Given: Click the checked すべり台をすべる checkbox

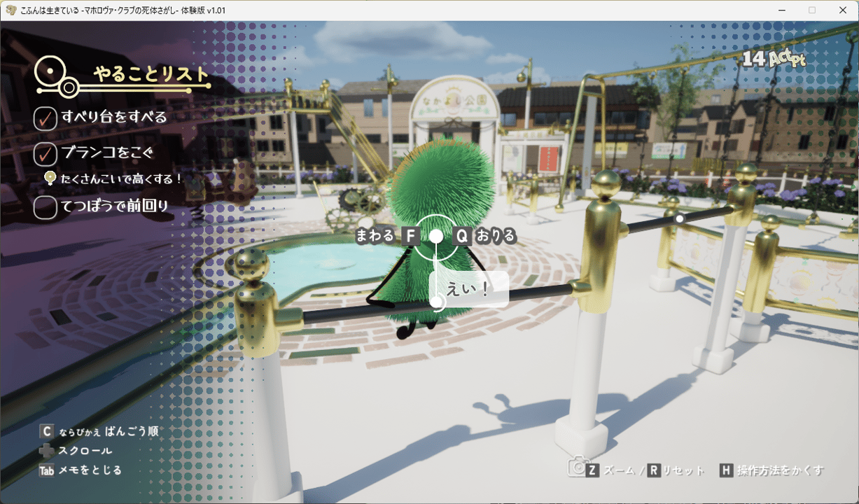Looking at the screenshot, I should pyautogui.click(x=46, y=118).
